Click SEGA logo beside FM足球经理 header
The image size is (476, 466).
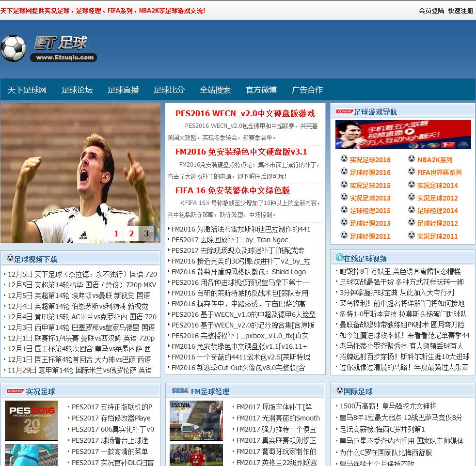(x=180, y=391)
